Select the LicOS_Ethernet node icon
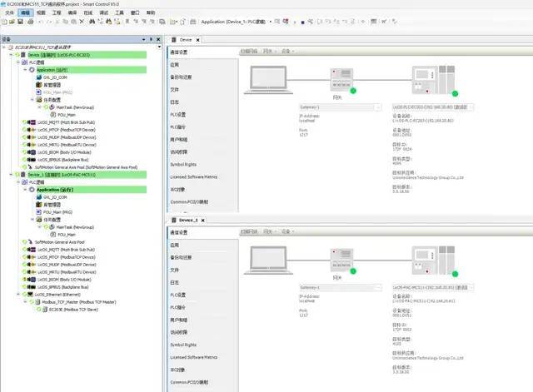 (31, 294)
